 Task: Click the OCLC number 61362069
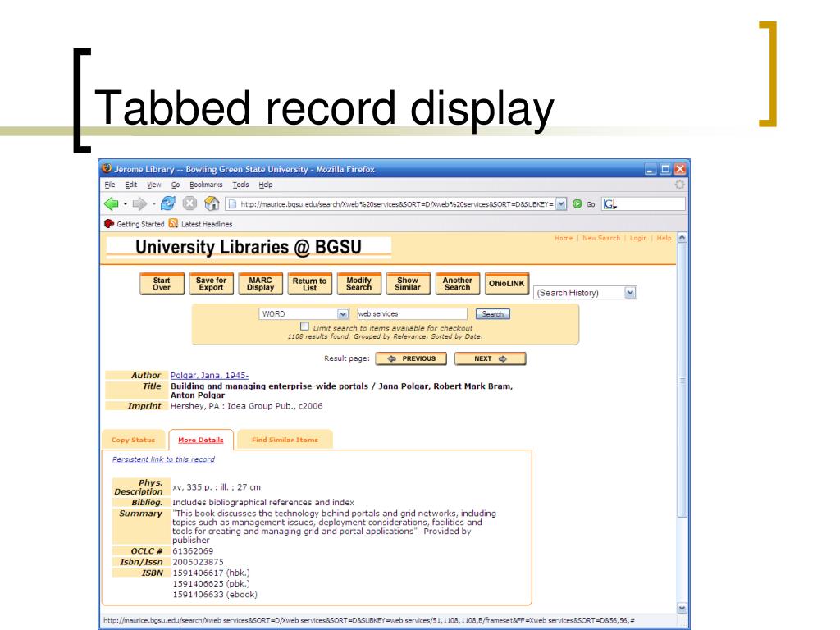pos(193,551)
